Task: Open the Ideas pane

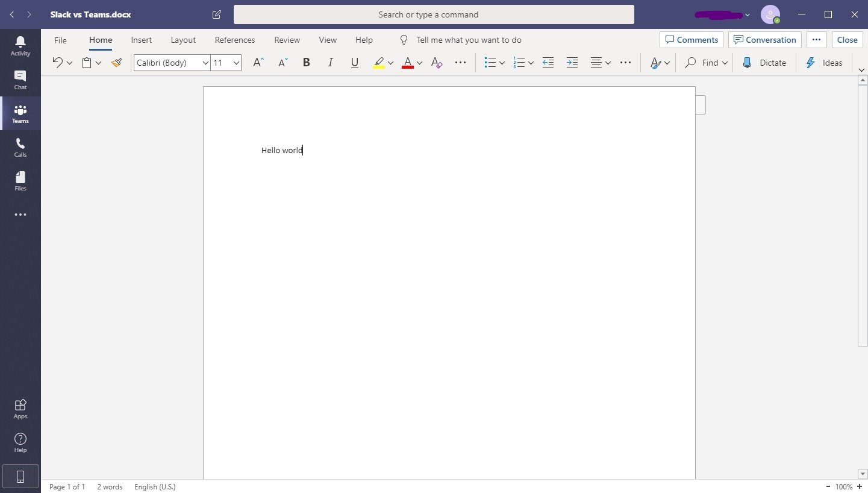Action: click(x=824, y=63)
